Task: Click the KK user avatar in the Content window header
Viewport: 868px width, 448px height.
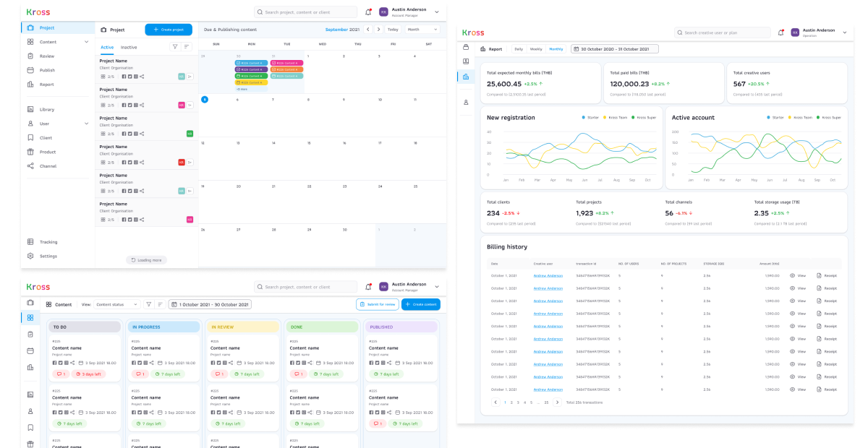Action: tap(383, 287)
